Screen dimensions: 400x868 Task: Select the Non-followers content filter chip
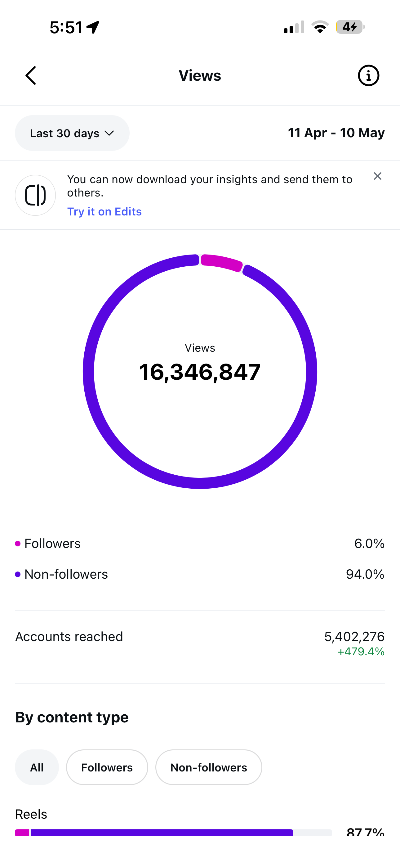click(x=209, y=767)
